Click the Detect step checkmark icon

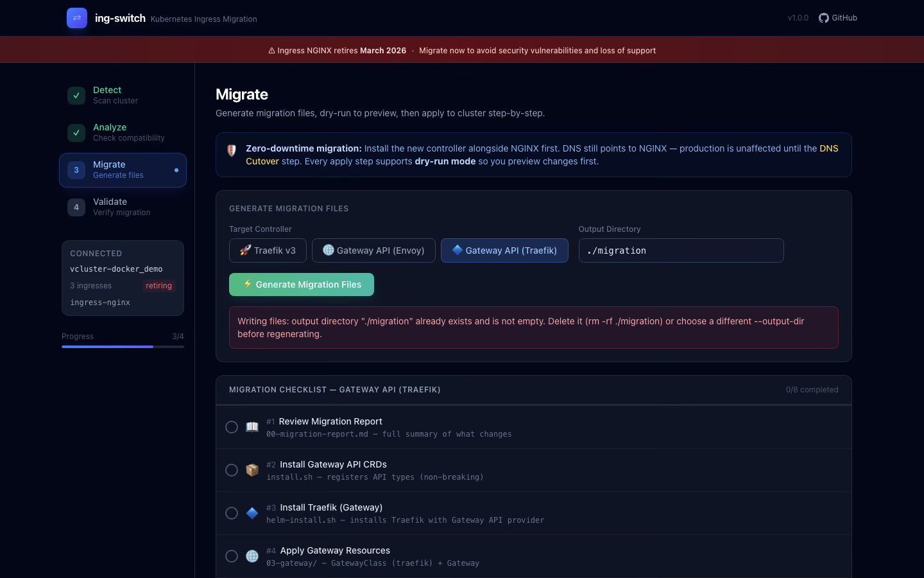pos(76,96)
